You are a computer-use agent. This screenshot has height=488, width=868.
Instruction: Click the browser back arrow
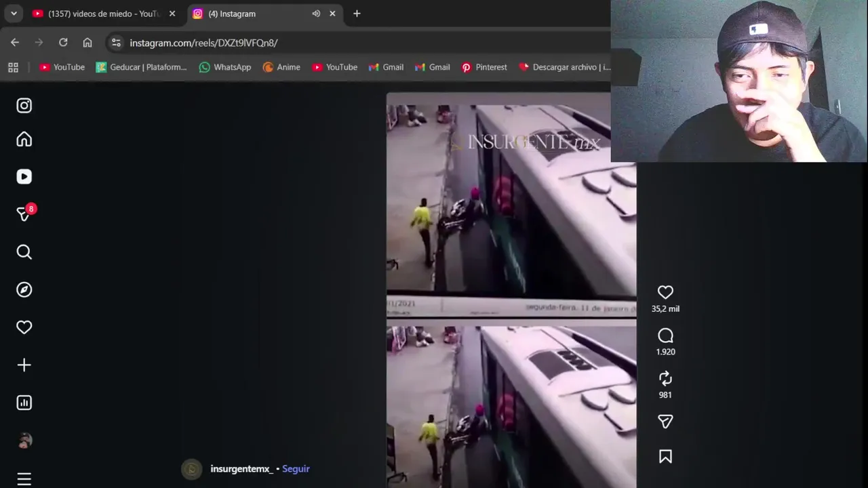click(x=15, y=43)
